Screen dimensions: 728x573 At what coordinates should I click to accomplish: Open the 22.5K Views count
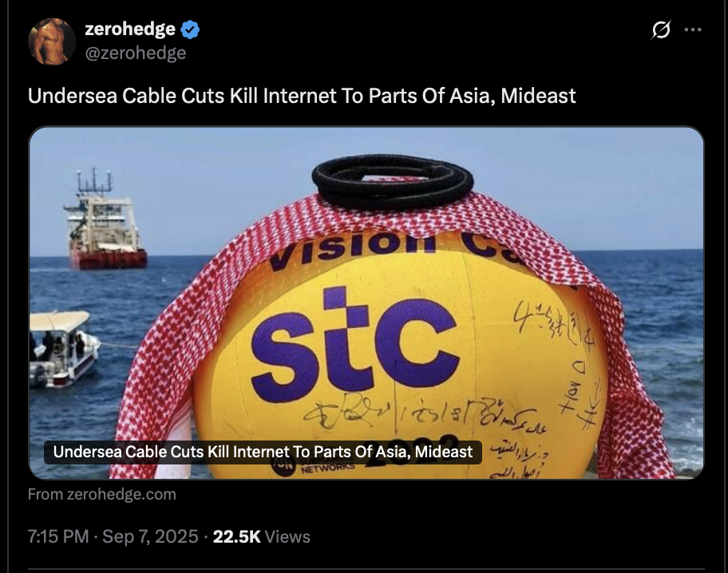click(x=261, y=536)
